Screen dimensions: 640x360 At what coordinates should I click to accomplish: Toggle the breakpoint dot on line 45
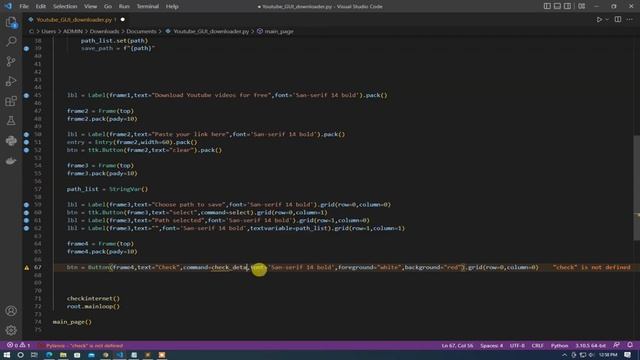[x=27, y=96]
